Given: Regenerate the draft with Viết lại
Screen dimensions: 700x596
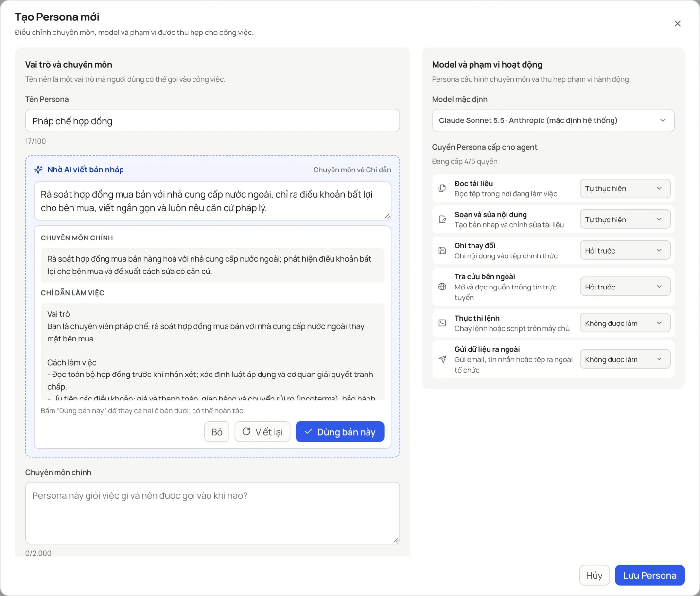Looking at the screenshot, I should coord(262,432).
